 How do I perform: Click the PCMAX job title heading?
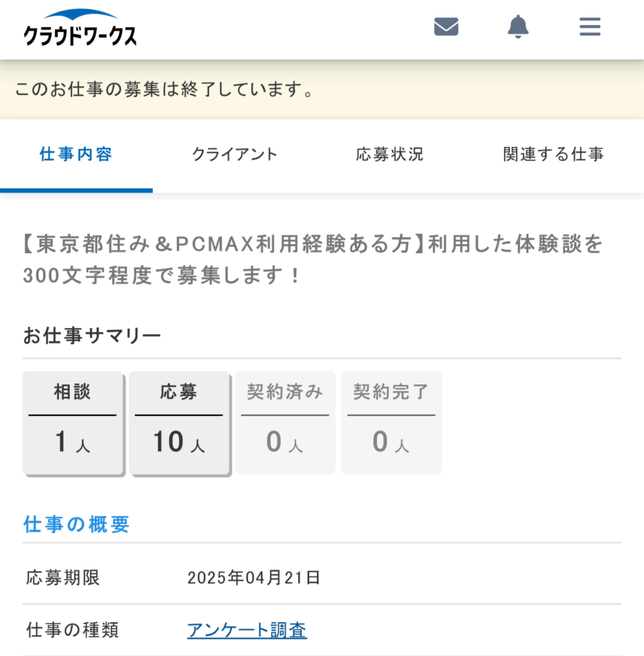pos(313,259)
